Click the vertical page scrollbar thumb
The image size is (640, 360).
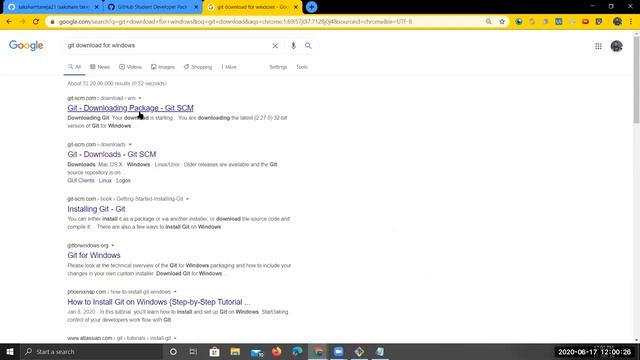(x=636, y=80)
